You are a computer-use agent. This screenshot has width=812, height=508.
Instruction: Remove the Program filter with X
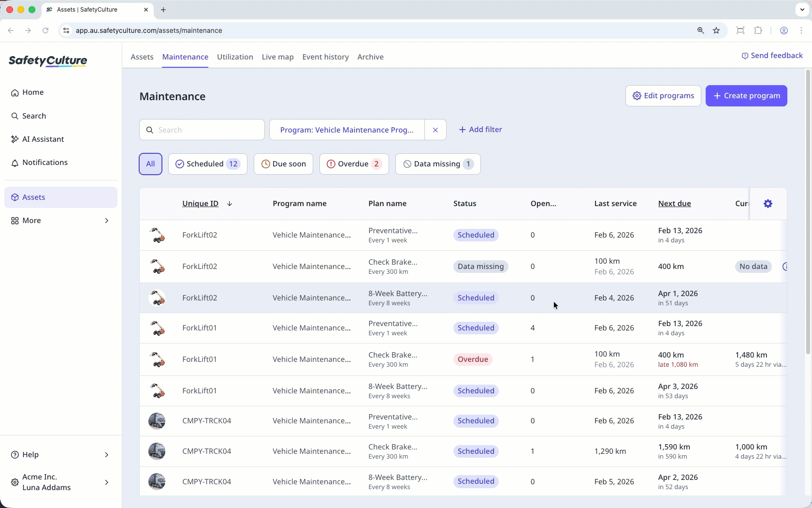435,130
